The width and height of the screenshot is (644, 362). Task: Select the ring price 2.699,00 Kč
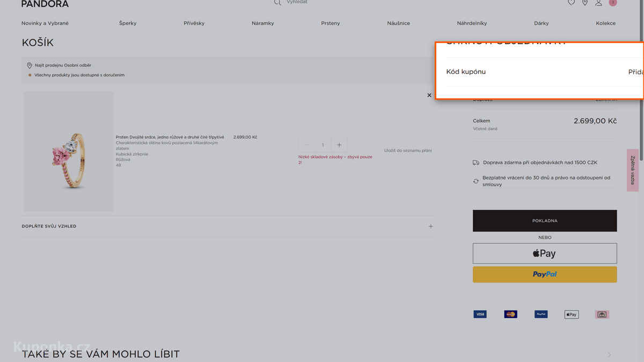[x=245, y=137]
